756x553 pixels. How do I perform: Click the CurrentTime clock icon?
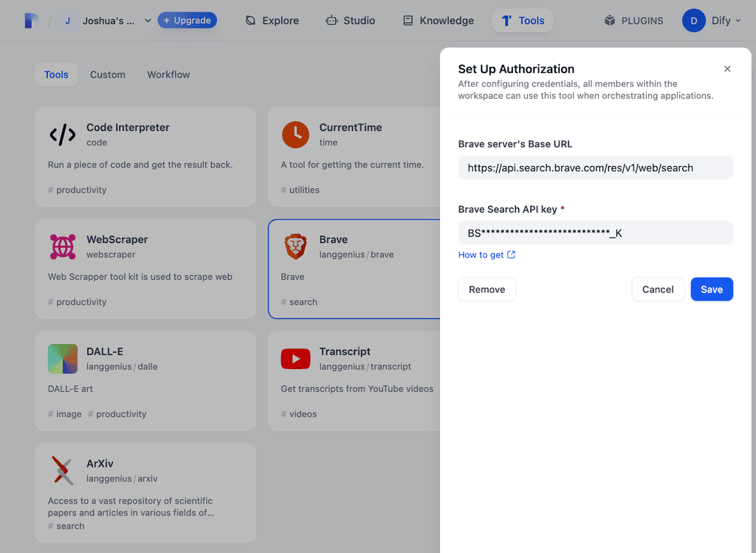point(295,135)
